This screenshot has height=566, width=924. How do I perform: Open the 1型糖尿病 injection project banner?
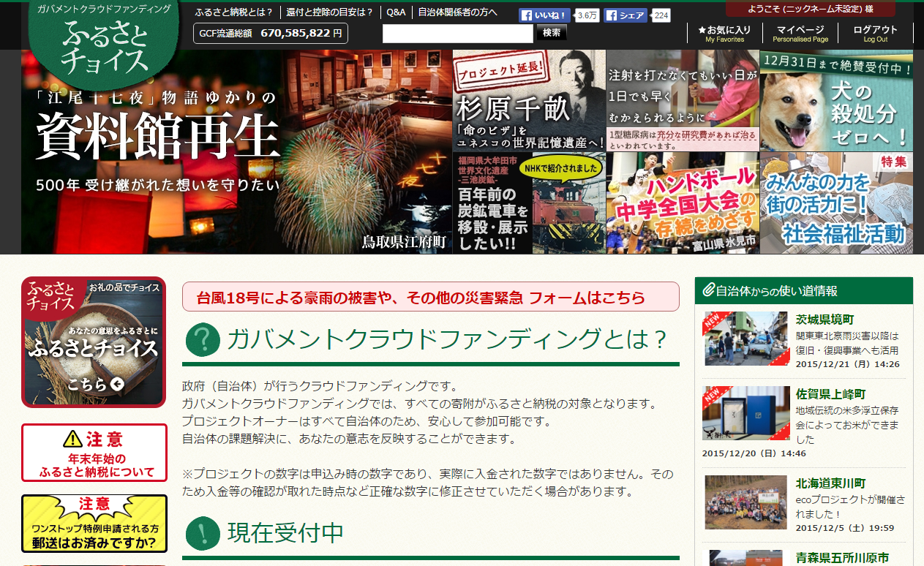683,100
